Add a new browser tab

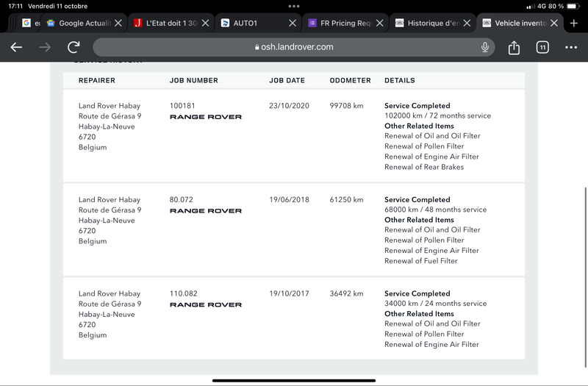[574, 24]
